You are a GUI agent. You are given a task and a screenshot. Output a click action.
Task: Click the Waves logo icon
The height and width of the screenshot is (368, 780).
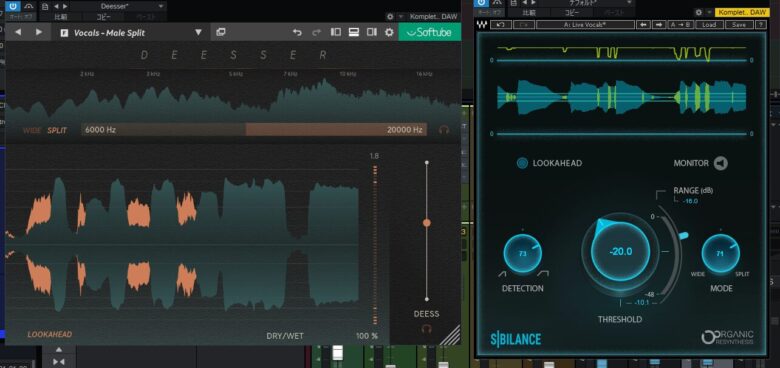coord(482,24)
